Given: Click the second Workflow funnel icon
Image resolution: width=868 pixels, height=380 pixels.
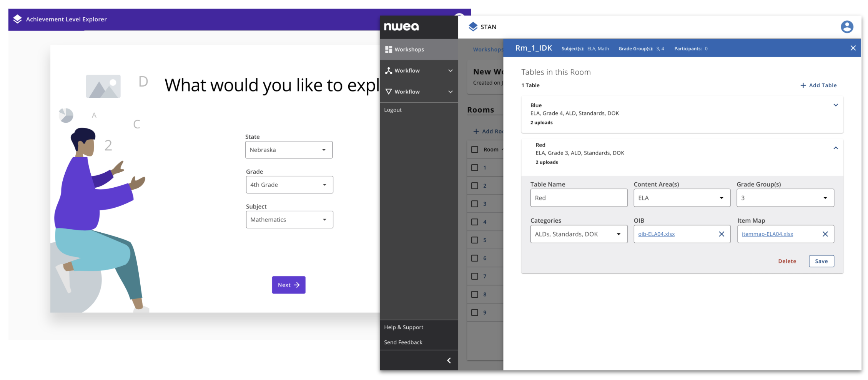Looking at the screenshot, I should click(389, 92).
